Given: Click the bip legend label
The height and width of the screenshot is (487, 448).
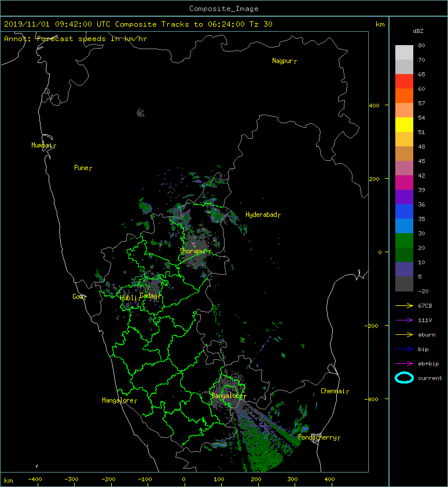Looking at the screenshot, I should coord(424,349).
